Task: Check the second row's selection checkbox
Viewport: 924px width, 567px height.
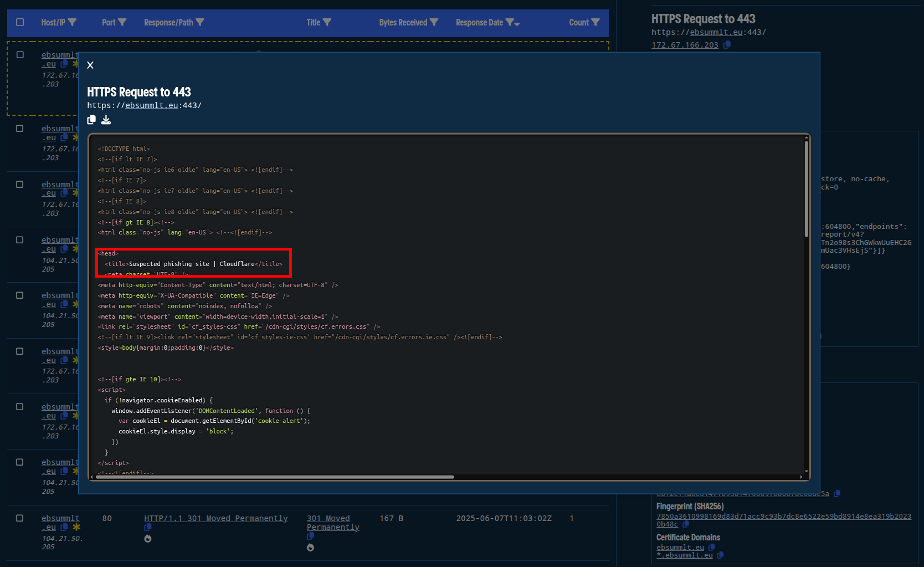Action: coord(20,129)
